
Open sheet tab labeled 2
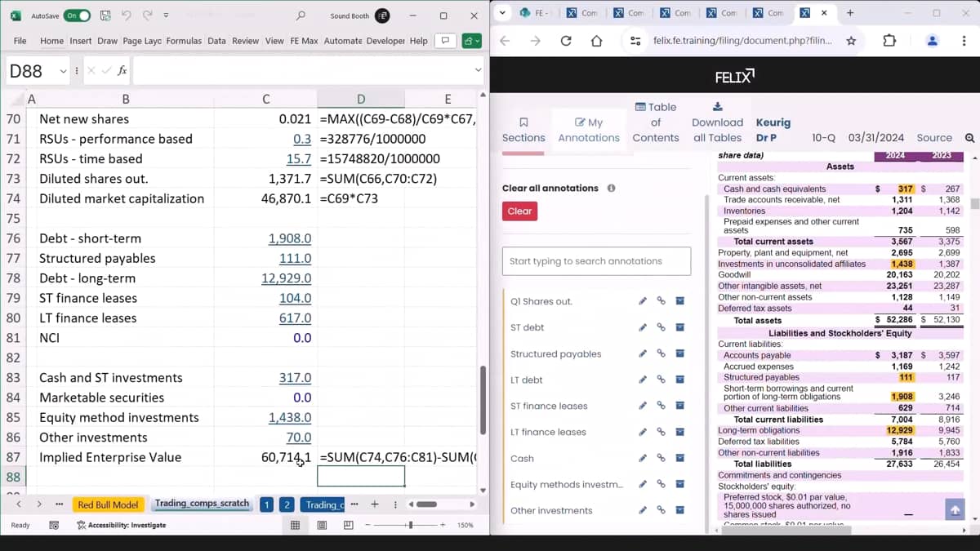[x=287, y=504]
